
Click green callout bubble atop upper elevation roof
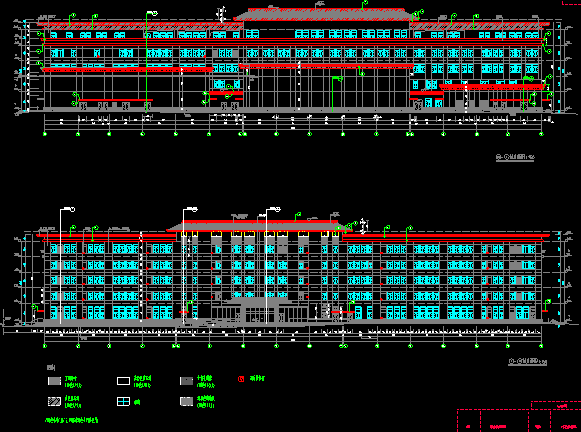coord(365,3)
